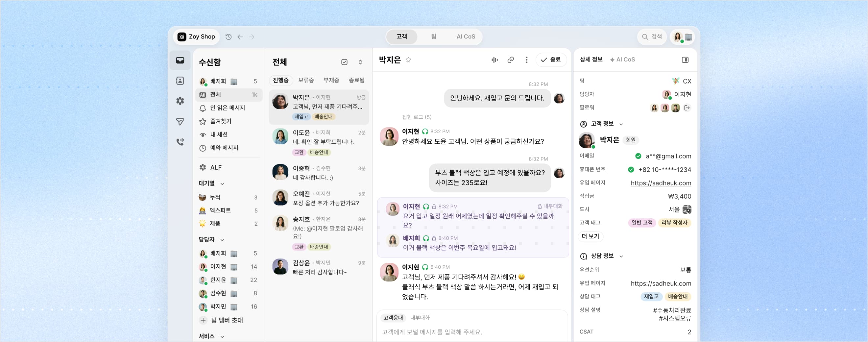Open the 유입 페이지 link under 고객 정보

tap(661, 183)
